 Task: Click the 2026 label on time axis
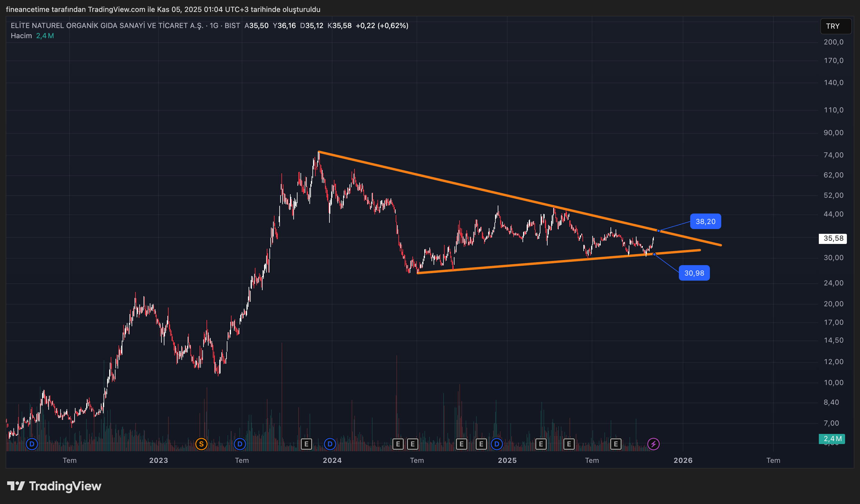(683, 460)
